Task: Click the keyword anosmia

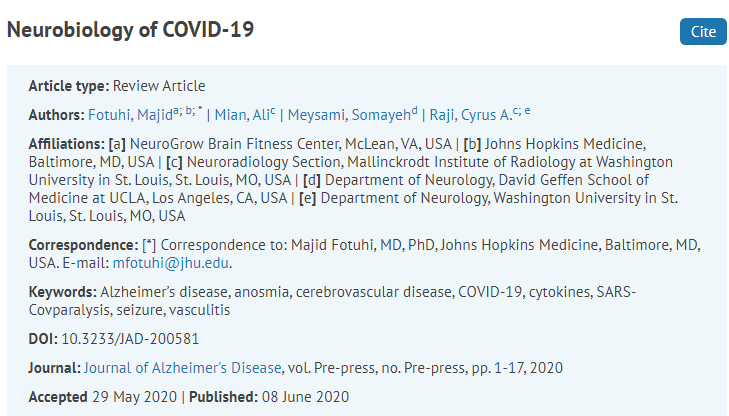Action: (x=262, y=292)
